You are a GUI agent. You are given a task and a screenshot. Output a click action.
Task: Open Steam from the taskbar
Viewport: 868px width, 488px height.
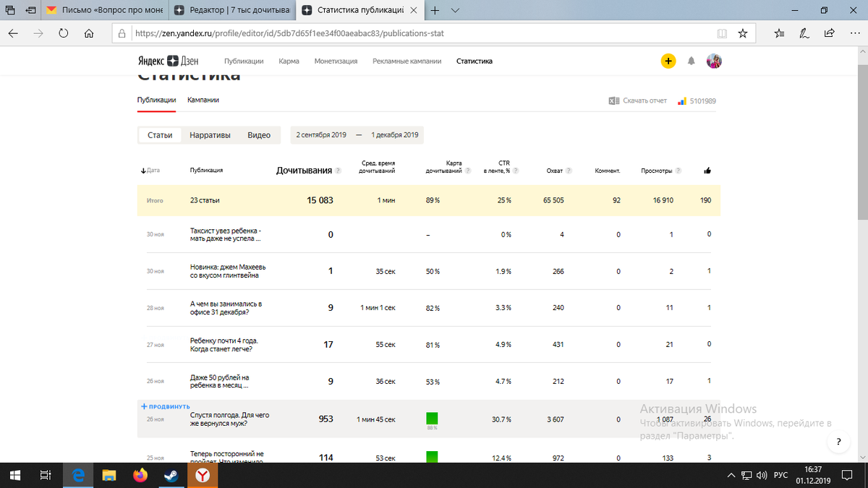171,475
